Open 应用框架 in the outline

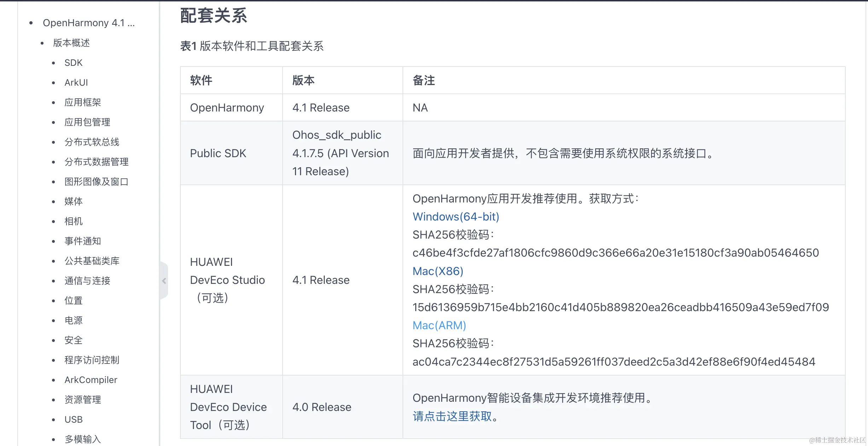tap(82, 102)
